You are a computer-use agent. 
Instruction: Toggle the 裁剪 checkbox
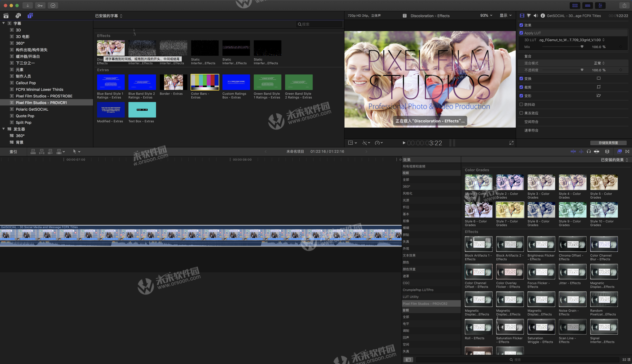click(521, 87)
